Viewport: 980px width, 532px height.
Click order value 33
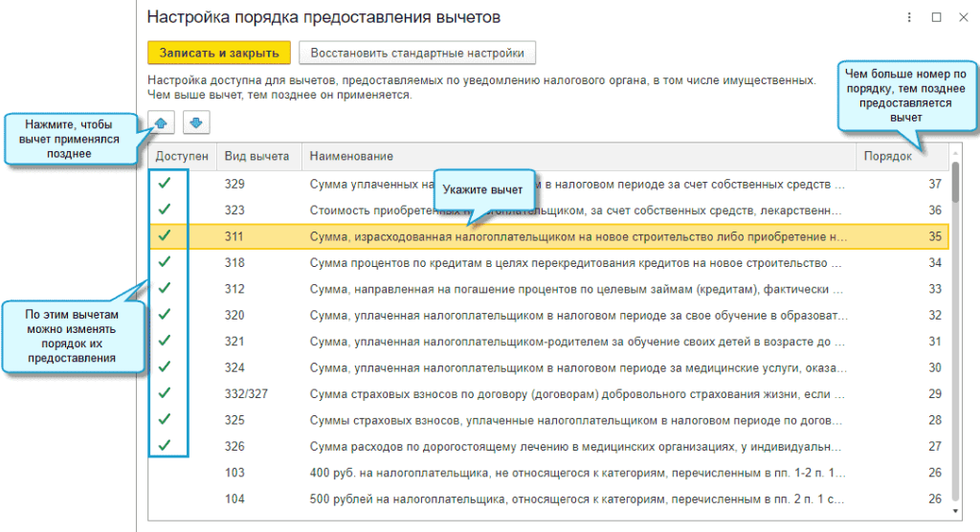(934, 289)
